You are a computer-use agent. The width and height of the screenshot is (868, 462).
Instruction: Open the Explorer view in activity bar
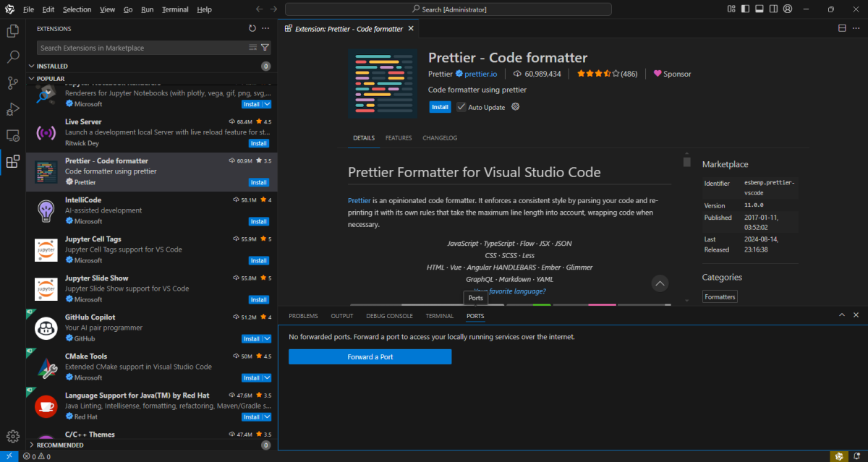tap(12, 31)
